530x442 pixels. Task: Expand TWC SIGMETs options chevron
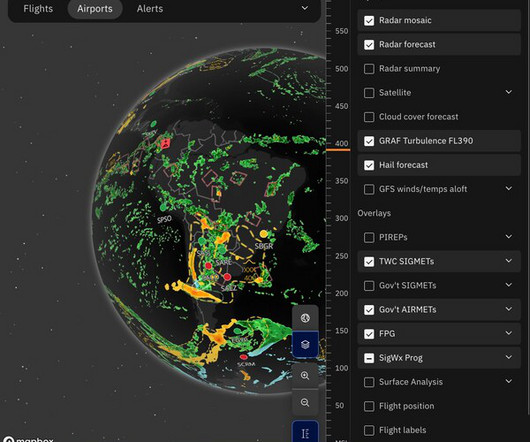click(508, 261)
